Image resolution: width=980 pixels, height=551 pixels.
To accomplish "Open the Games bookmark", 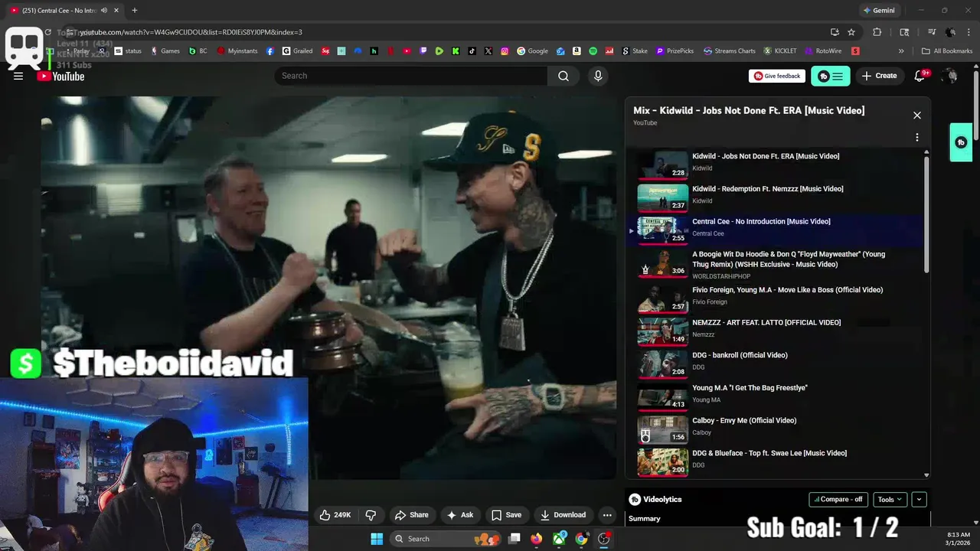I will coord(165,51).
